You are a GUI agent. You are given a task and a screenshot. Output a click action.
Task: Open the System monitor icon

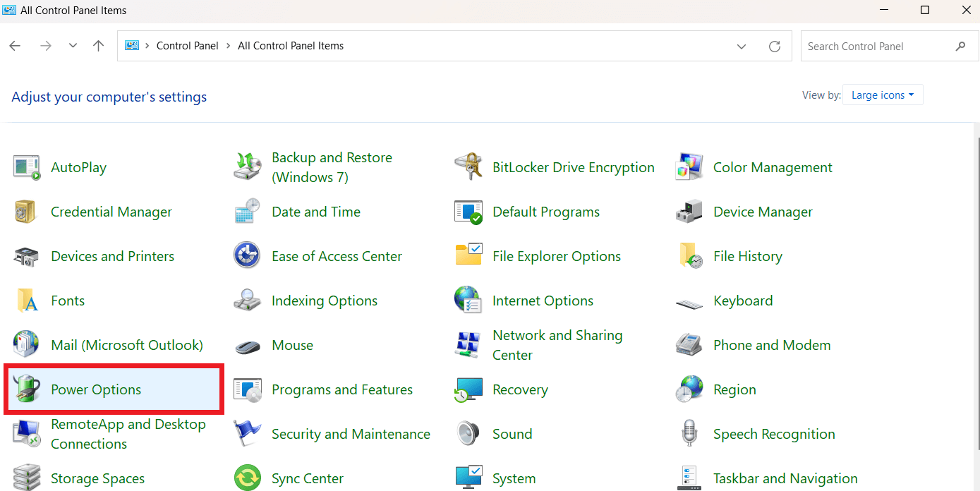coord(468,478)
